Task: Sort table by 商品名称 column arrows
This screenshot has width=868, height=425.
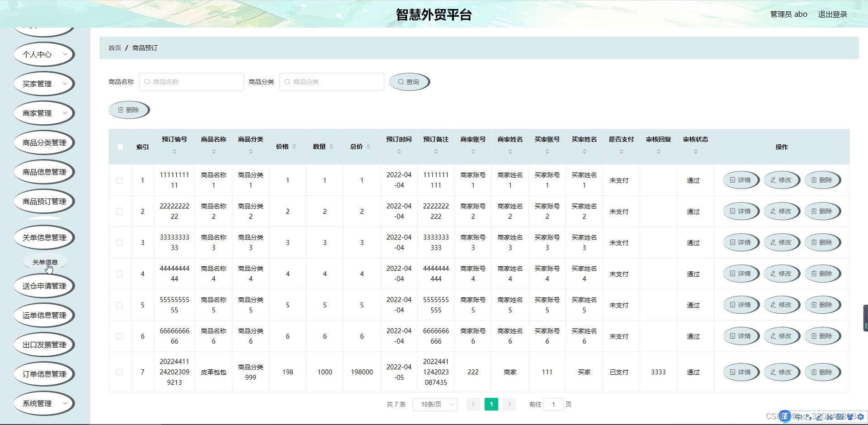Action: [214, 152]
